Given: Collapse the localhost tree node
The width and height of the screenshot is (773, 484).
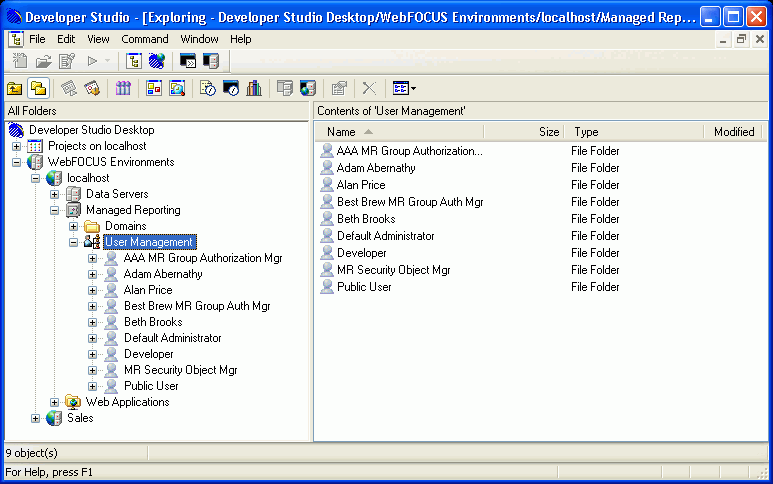Looking at the screenshot, I should point(35,178).
